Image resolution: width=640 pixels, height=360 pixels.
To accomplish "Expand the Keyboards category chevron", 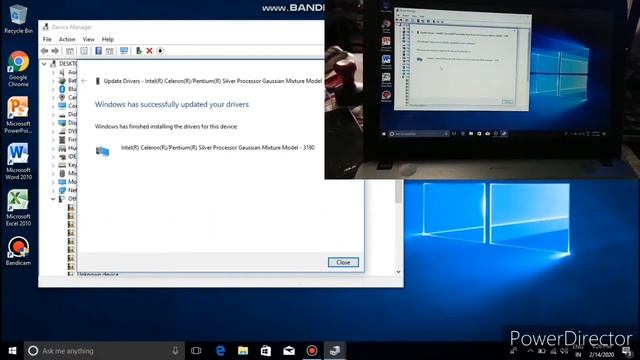I will pos(53,165).
